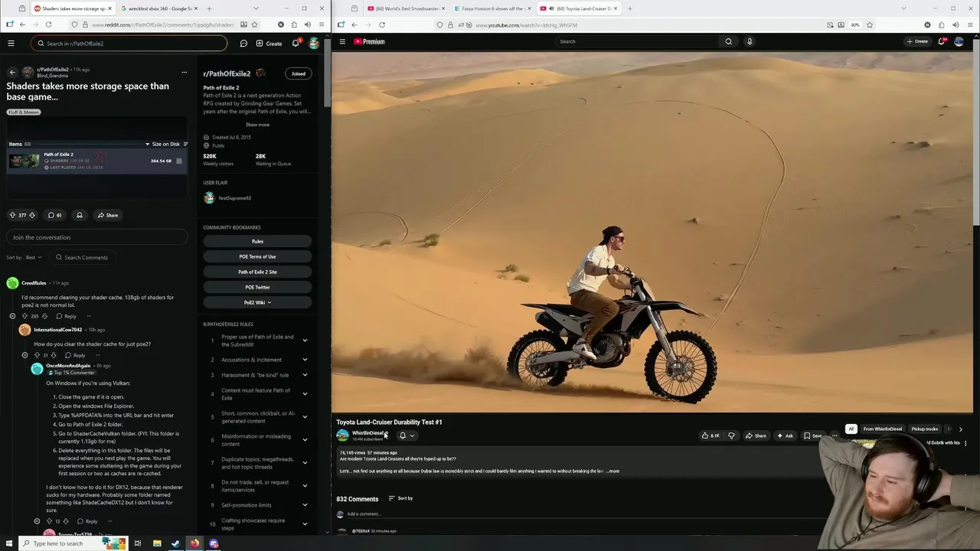
Task: Open community Rules bookmark
Action: click(x=257, y=241)
